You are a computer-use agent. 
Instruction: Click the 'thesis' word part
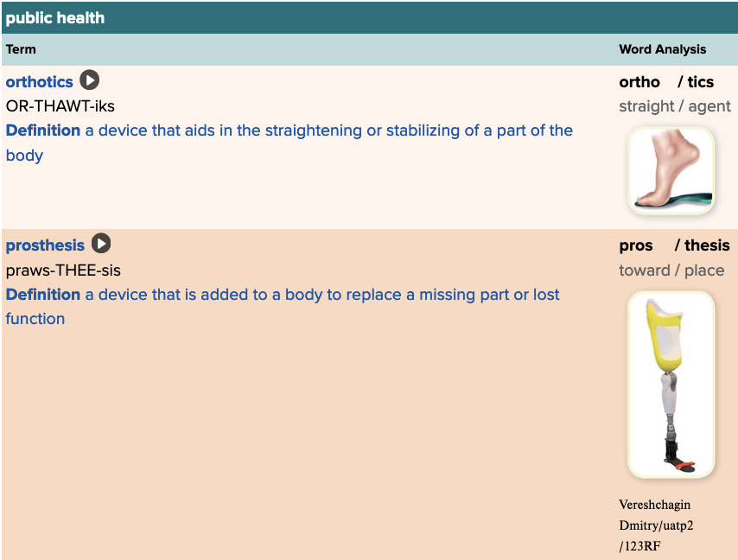(707, 245)
